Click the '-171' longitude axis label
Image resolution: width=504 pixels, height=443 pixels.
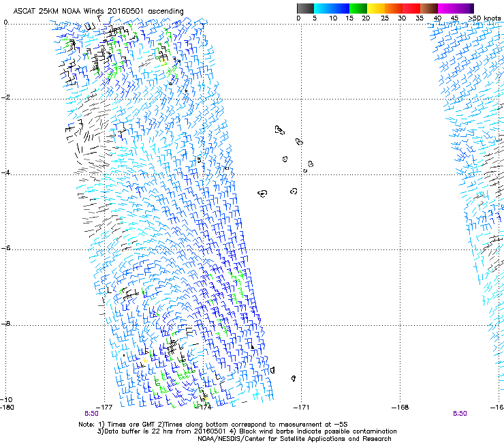click(302, 408)
